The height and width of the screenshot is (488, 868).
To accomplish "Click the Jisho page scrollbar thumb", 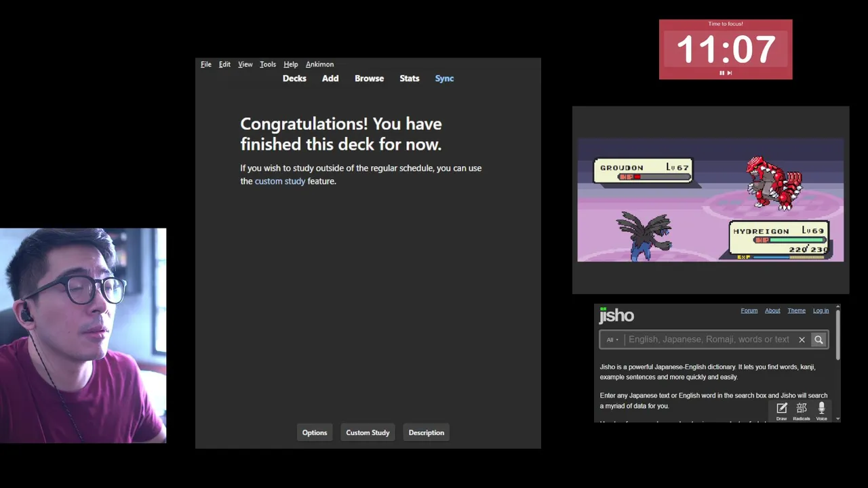I will pos(838,335).
